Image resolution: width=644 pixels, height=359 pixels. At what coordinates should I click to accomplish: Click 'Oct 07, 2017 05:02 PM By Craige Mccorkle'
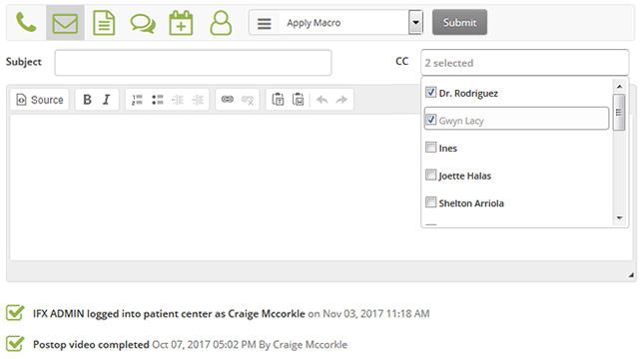click(x=250, y=345)
